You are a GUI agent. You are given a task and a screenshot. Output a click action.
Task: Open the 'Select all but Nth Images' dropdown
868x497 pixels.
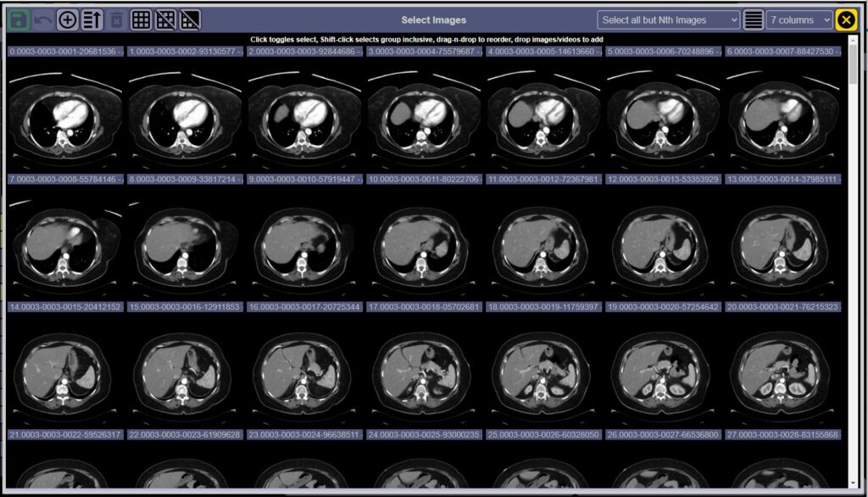coord(668,20)
